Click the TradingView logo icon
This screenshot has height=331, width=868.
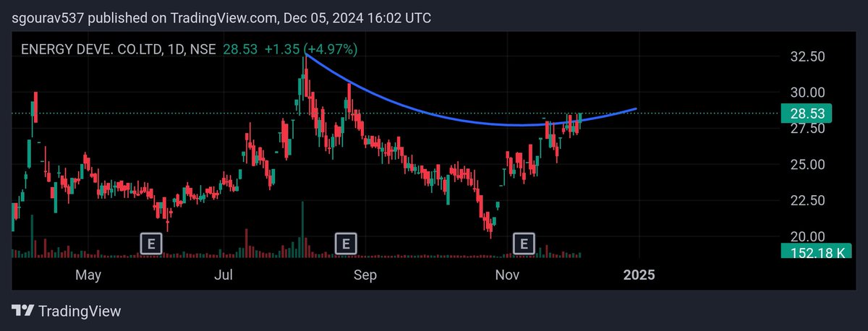click(x=24, y=311)
